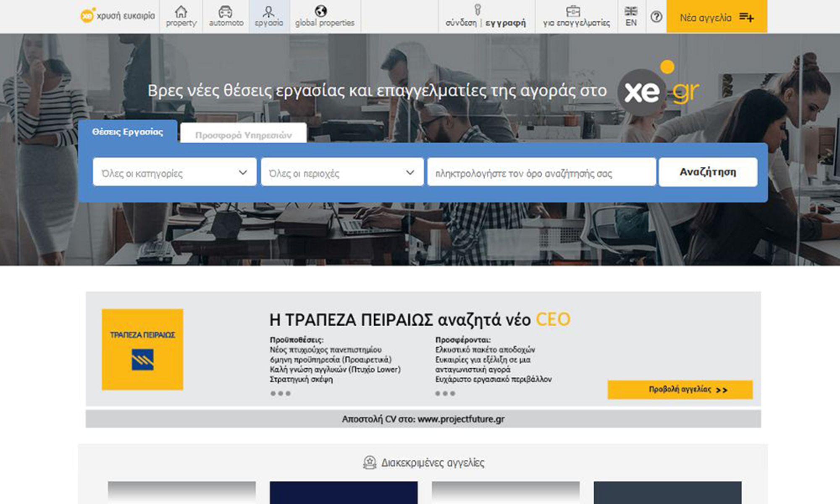Open the Όλες οι κατηγορίες dropdown

pos(175,172)
